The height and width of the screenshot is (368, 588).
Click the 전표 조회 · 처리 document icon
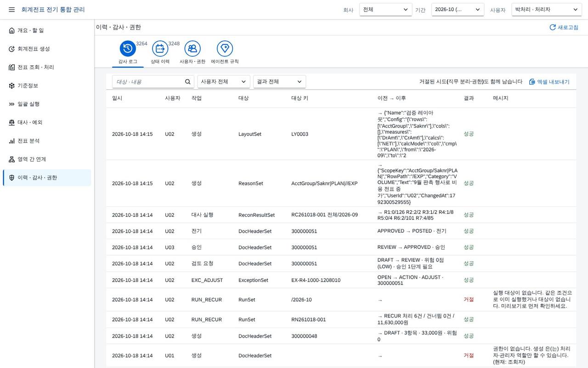click(x=12, y=67)
